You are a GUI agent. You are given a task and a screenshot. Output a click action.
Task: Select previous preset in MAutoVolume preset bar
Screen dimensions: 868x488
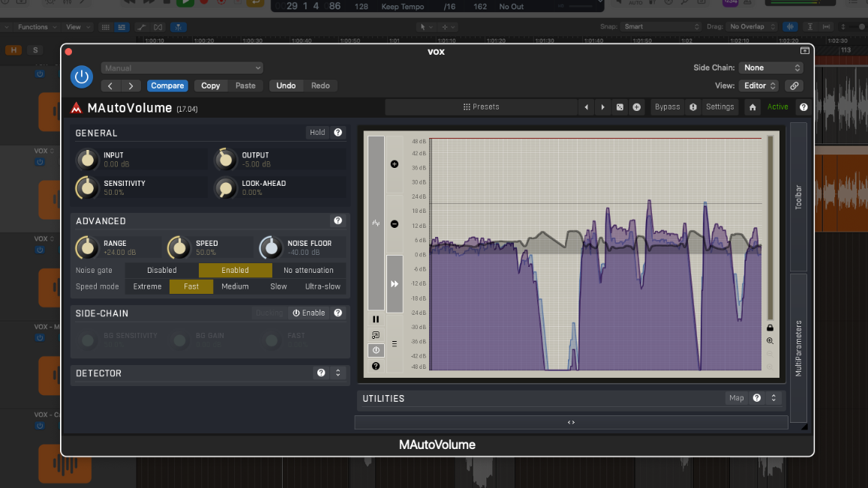pyautogui.click(x=586, y=107)
